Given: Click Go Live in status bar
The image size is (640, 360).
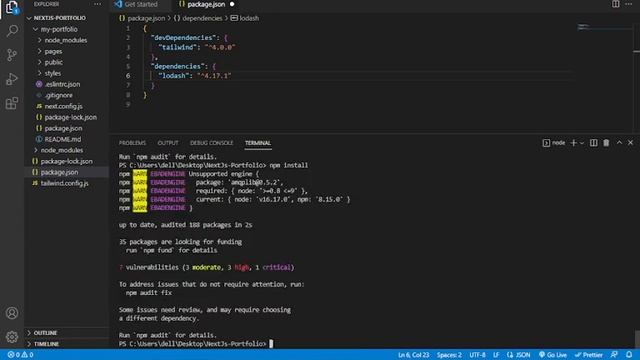Looking at the screenshot, I should point(553,355).
